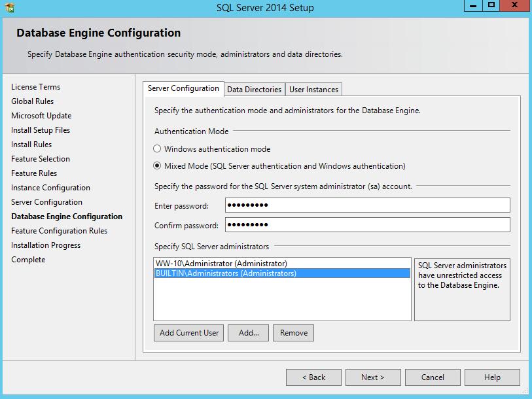Image resolution: width=532 pixels, height=399 pixels.
Task: Click Complete step in sidebar
Action: pyautogui.click(x=28, y=260)
